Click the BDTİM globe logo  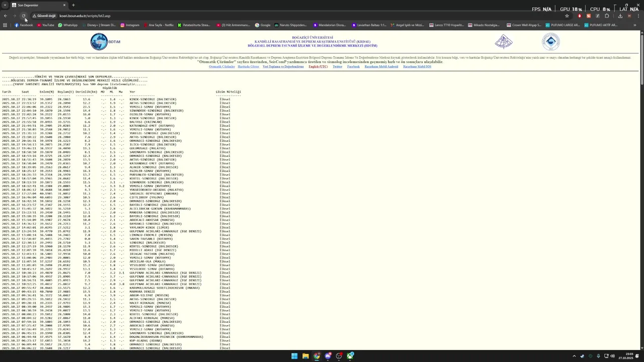[x=105, y=42]
